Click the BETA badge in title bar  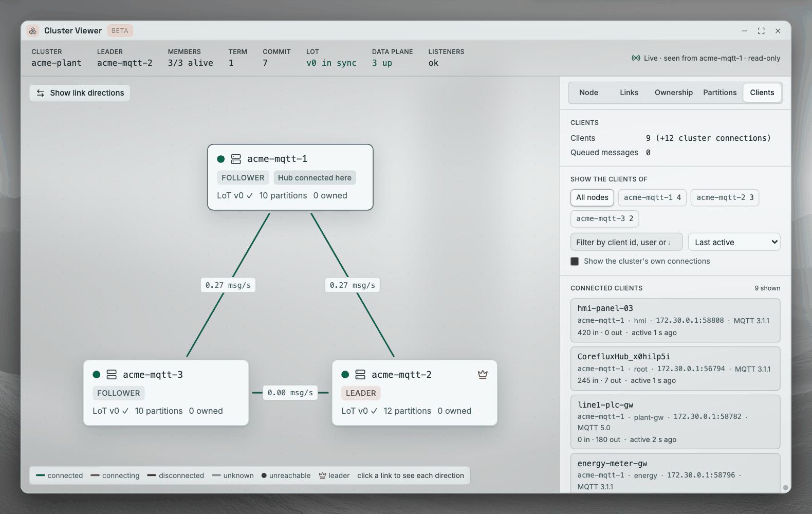(x=120, y=31)
